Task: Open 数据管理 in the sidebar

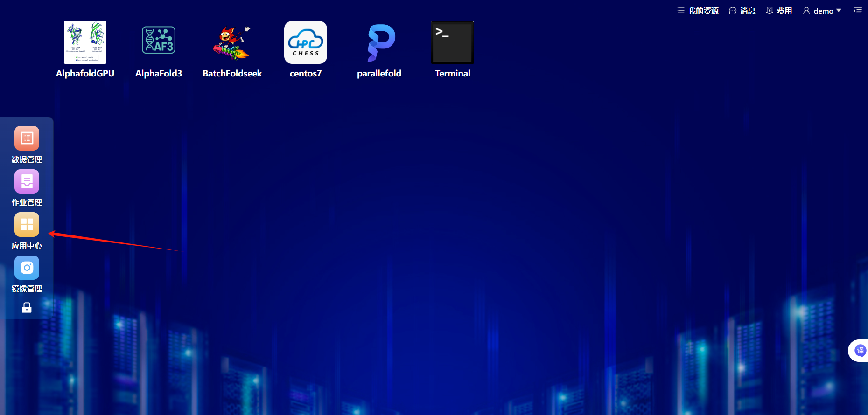Action: [x=27, y=145]
